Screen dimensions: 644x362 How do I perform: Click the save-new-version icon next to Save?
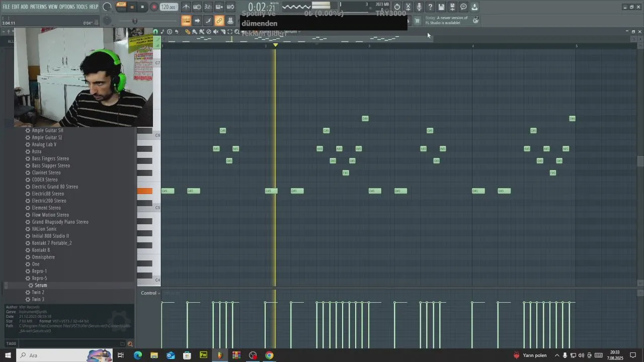[452, 7]
